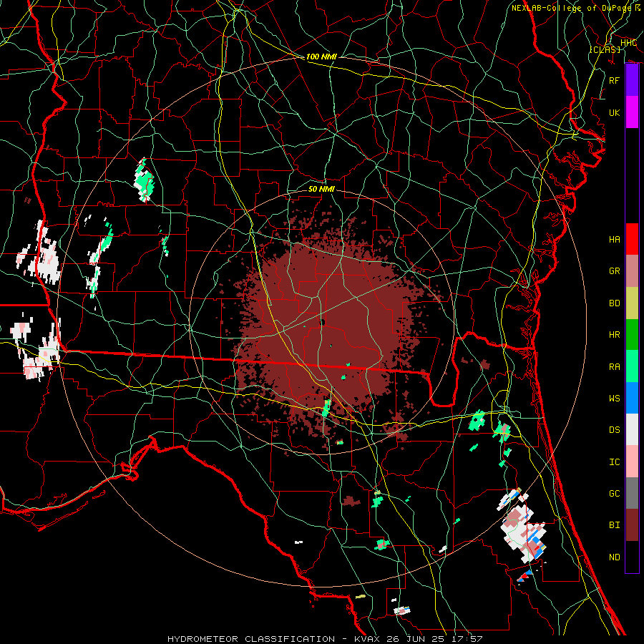644x644 pixels.
Task: Click the UK legend label
Action: (x=614, y=112)
